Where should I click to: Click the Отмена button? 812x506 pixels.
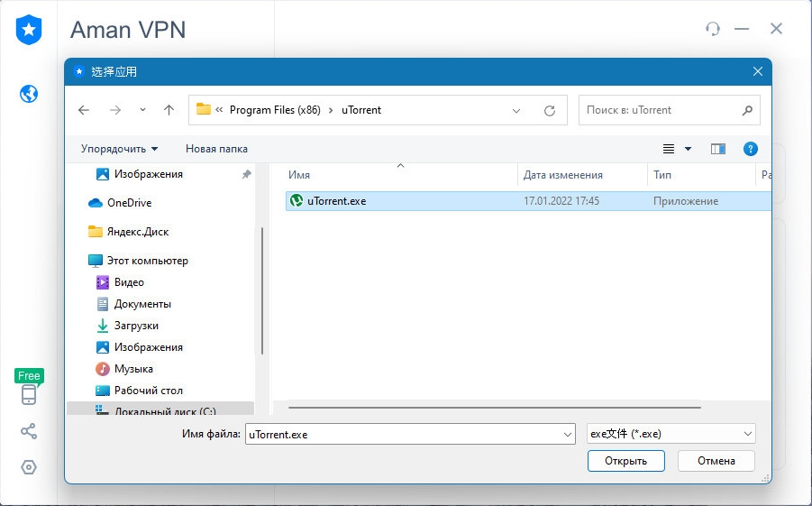pyautogui.click(x=716, y=461)
